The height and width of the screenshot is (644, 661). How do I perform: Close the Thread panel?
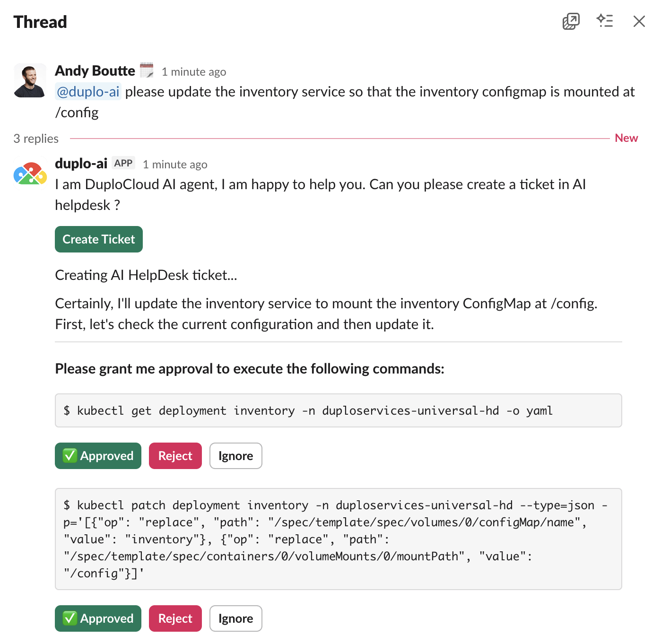tap(639, 21)
